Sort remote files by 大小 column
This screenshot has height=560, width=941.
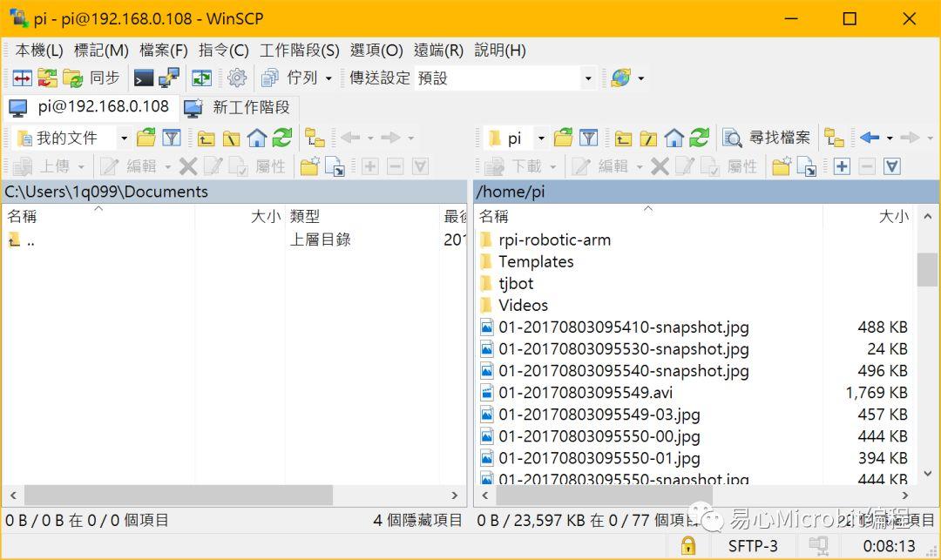tap(869, 217)
